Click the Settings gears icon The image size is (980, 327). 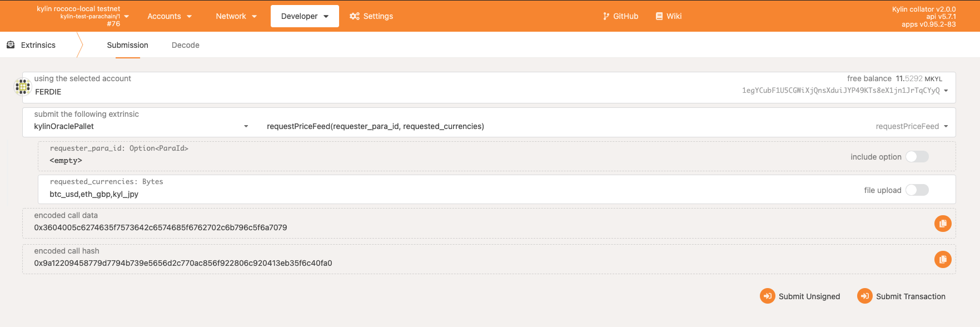click(x=355, y=16)
